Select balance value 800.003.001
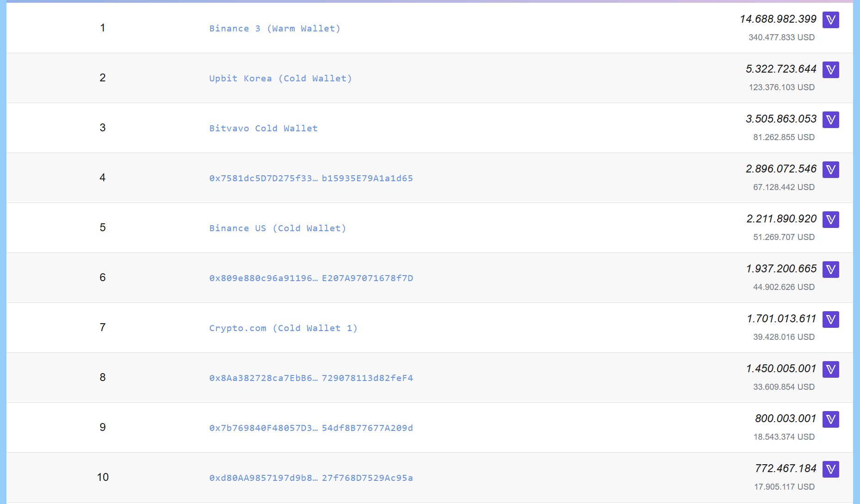860x504 pixels. point(786,418)
